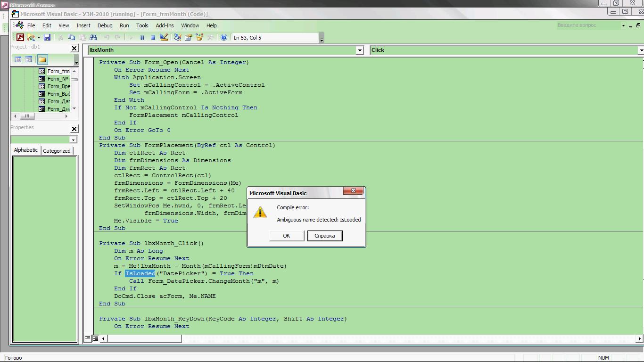644x362 pixels.
Task: Close the Properties panel with its X
Action: [74, 129]
